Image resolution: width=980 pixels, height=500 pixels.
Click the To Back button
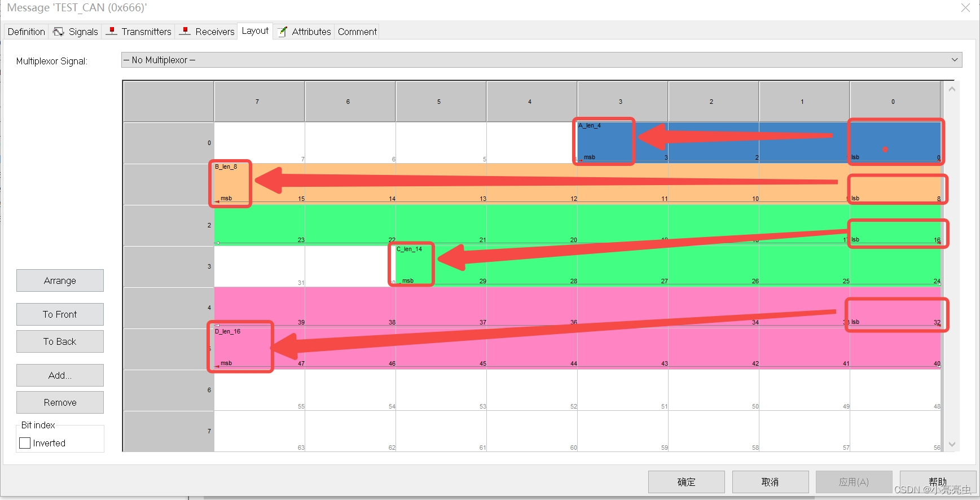coord(60,341)
